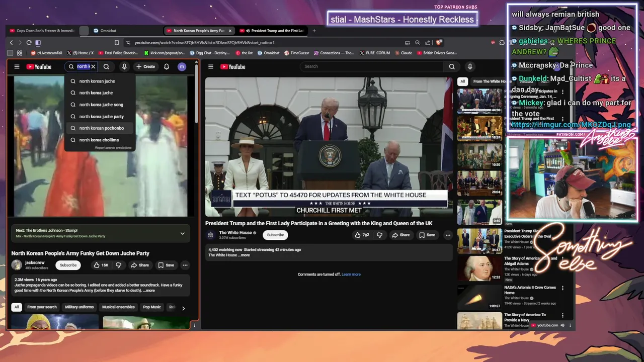Viewport: 644px width, 362px height.
Task: Expand description '...more' under Juche video
Action: click(149, 290)
